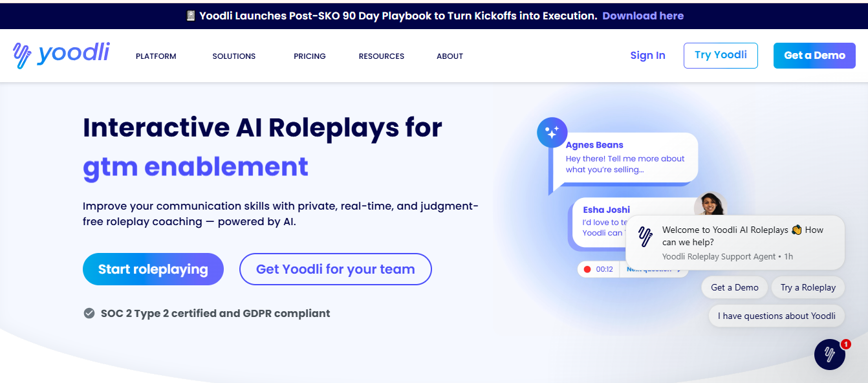
Task: Open the About menu
Action: pos(450,56)
